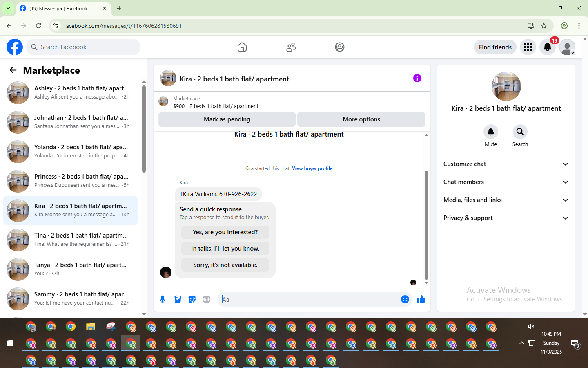
Task: Click the voice clip microphone icon
Action: tap(163, 299)
